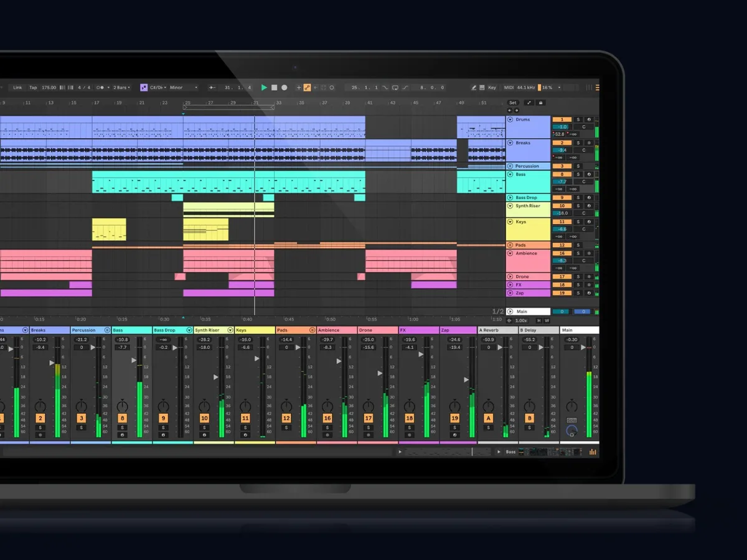Click the Percussion group fold icon
The width and height of the screenshot is (747, 560).
point(510,167)
